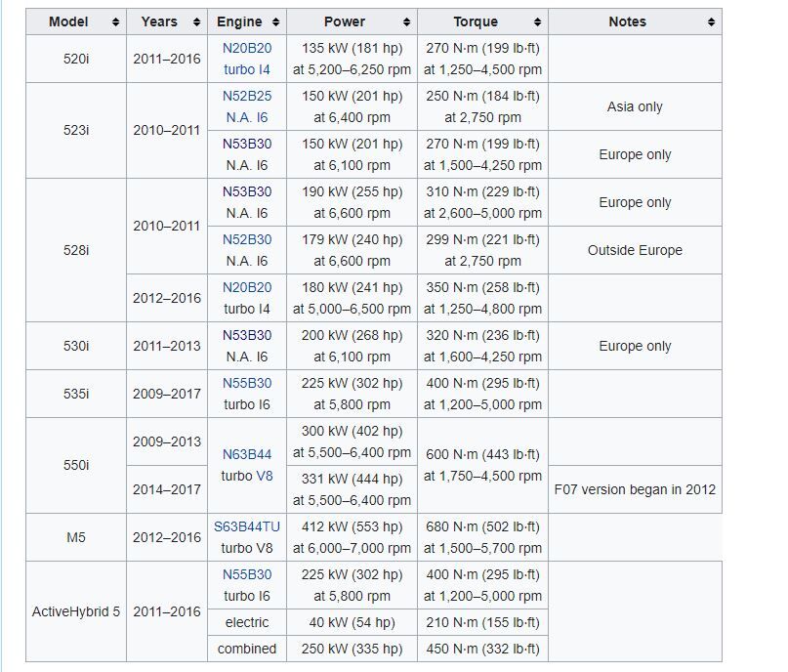
Task: Open N.A. I6 link under N52B25
Action: [x=247, y=117]
